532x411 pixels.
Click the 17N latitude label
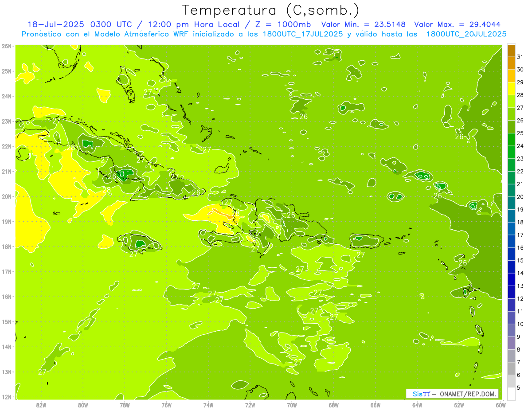coord(7,272)
